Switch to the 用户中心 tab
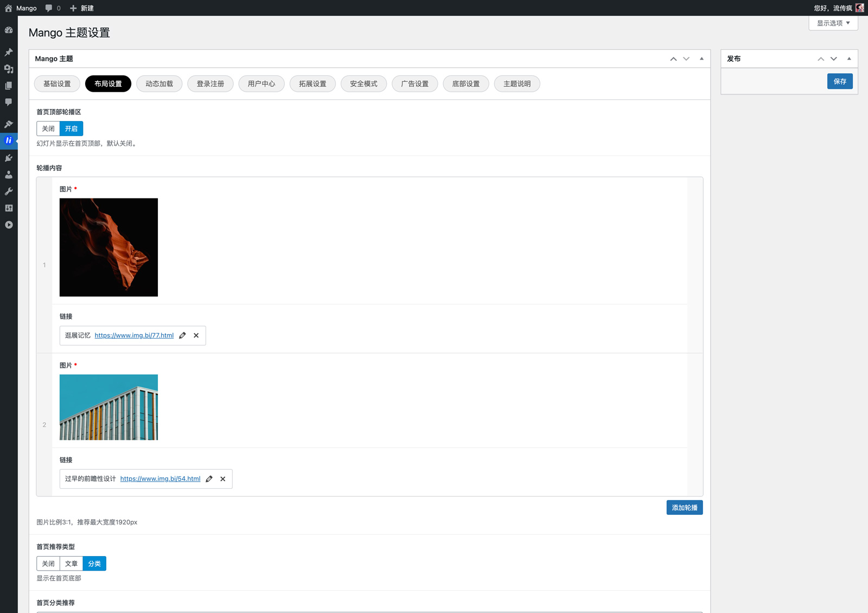This screenshot has height=613, width=868. coord(261,84)
